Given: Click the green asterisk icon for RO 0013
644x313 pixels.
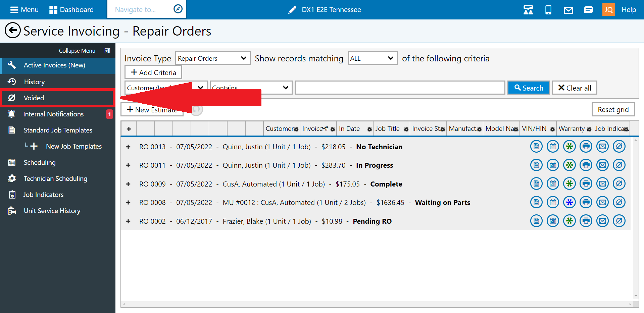Looking at the screenshot, I should (569, 147).
